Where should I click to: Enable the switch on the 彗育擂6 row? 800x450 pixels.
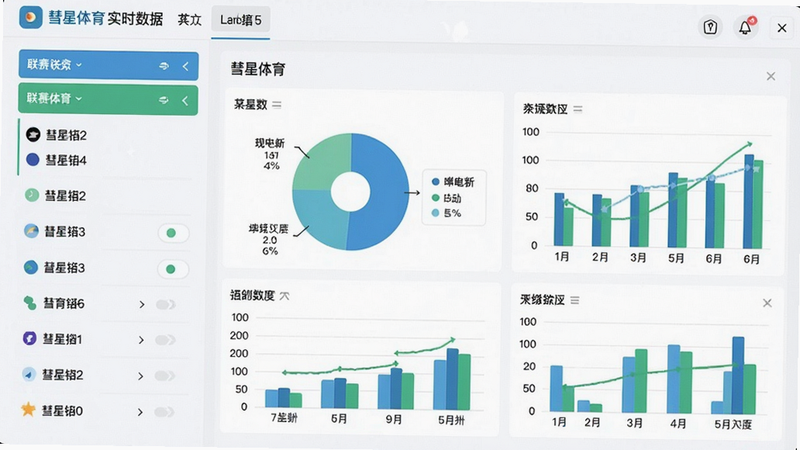(165, 305)
